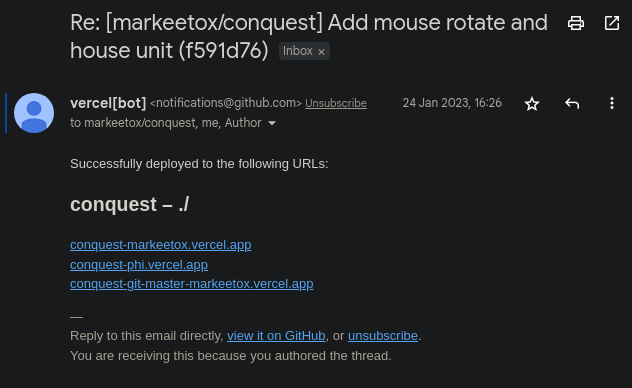Screen dimensions: 632x388
Task: Click the 'to markeetox/conquest, me, Author' recipient line
Action: pos(166,123)
